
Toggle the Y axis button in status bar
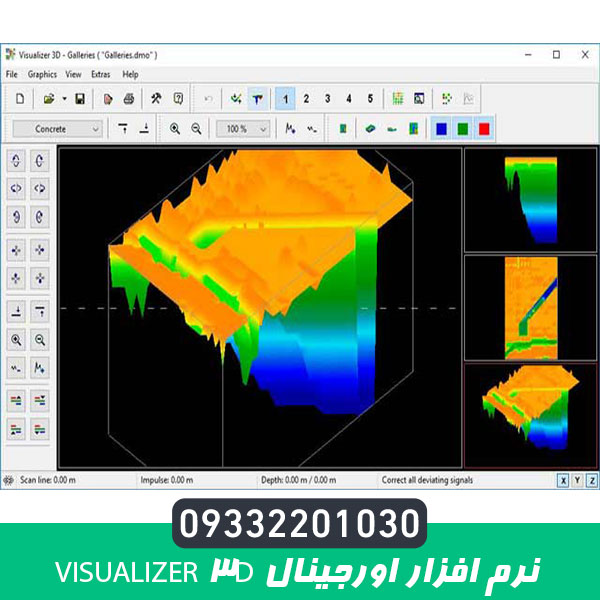point(577,480)
